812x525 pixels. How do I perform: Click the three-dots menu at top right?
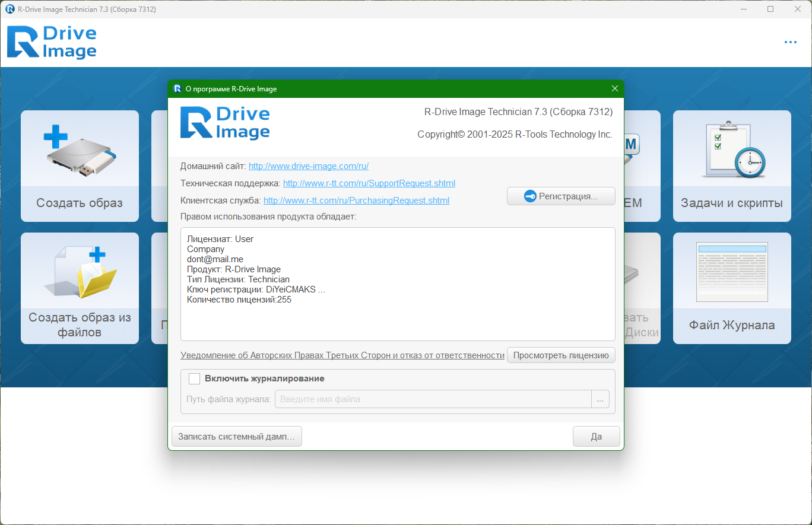(x=790, y=42)
